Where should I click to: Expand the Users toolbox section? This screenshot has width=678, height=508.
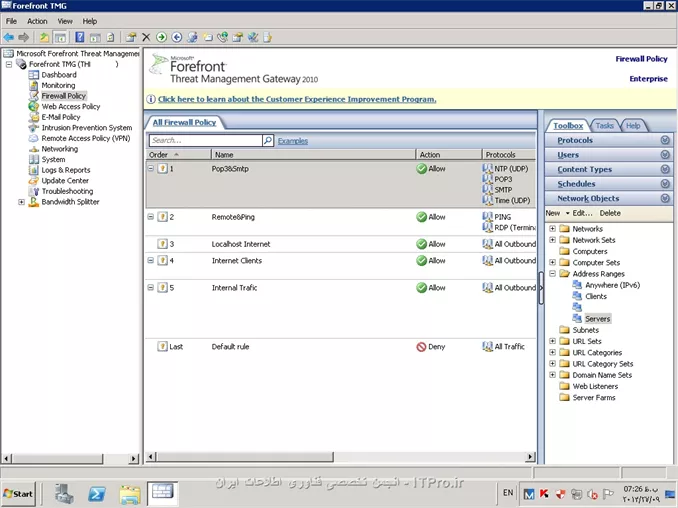[x=665, y=155]
